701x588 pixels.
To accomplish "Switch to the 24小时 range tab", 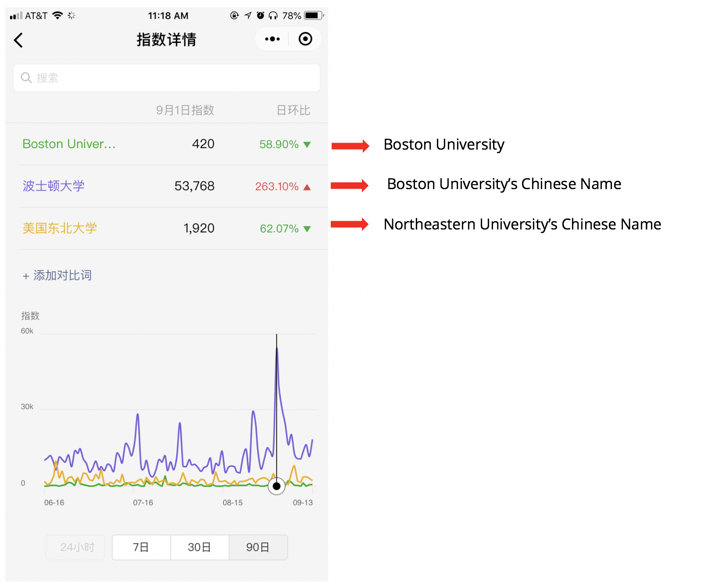I will [x=75, y=547].
